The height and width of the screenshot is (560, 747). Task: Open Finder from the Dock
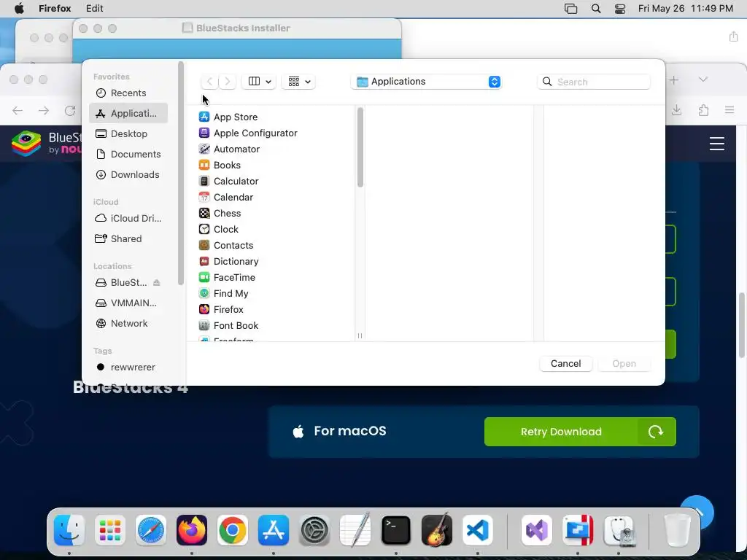[x=69, y=530]
